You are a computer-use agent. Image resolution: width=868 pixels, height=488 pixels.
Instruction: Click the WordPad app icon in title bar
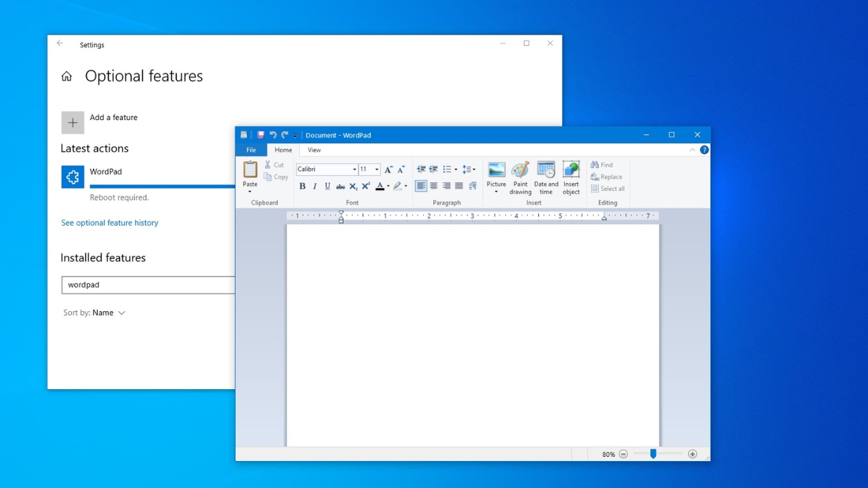click(x=244, y=135)
